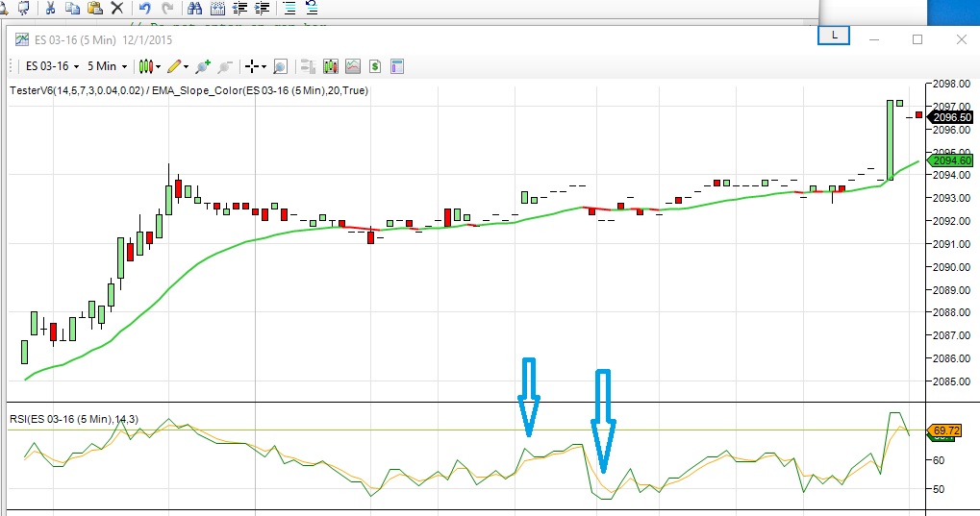Screen dimensions: 980x516
Task: Click the Find binoculars icon
Action: (x=194, y=8)
